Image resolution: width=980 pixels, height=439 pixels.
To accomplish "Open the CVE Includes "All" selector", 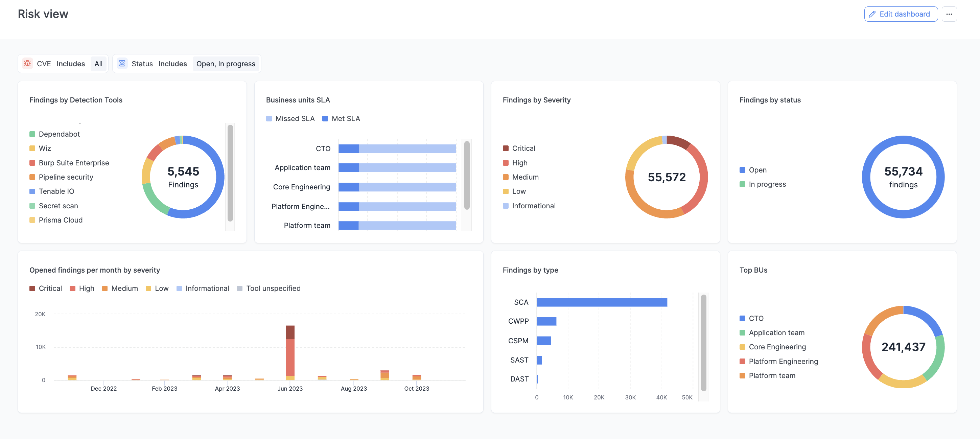I will click(x=98, y=64).
